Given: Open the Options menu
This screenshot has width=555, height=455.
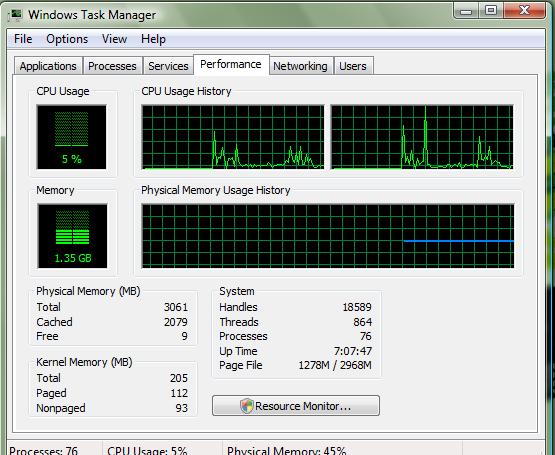Looking at the screenshot, I should point(67,39).
